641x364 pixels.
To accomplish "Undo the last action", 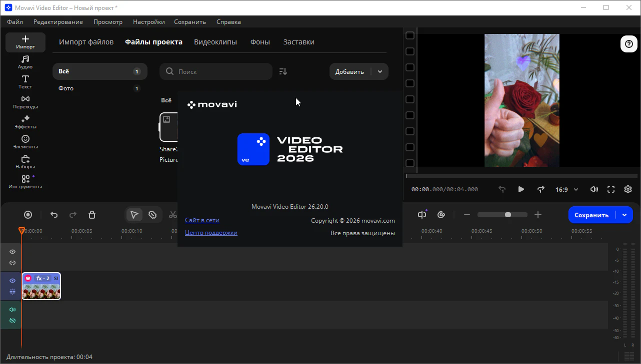I will coord(54,215).
